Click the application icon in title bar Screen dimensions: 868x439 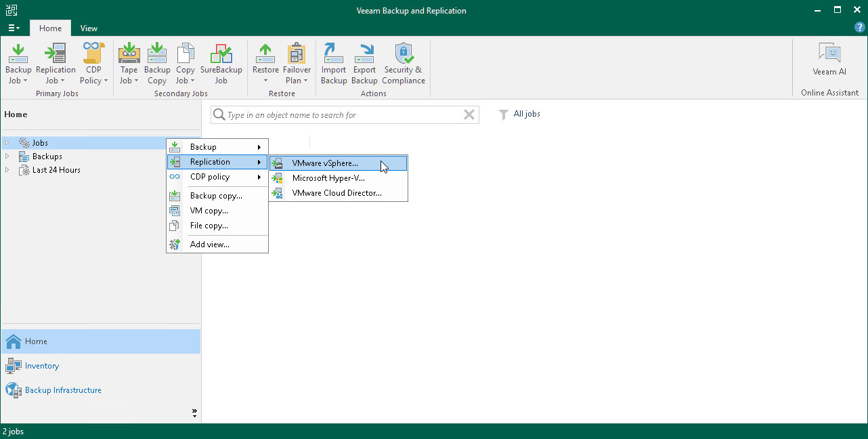12,10
